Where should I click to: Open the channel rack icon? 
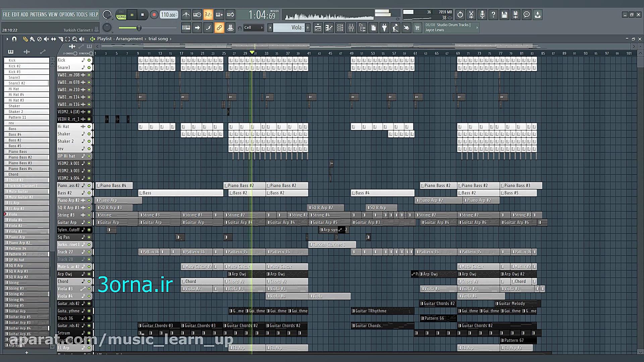[x=340, y=28]
